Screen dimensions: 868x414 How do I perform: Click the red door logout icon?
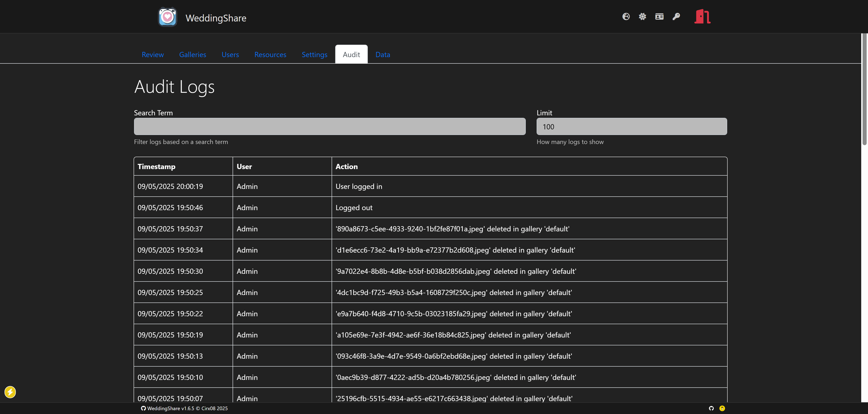[x=702, y=16]
